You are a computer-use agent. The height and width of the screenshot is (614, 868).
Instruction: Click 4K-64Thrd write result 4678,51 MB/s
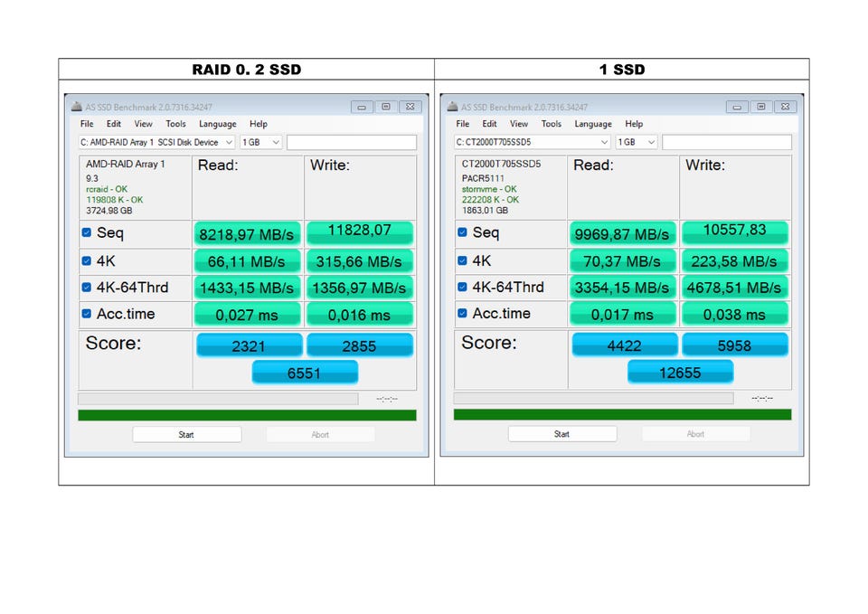click(x=735, y=288)
